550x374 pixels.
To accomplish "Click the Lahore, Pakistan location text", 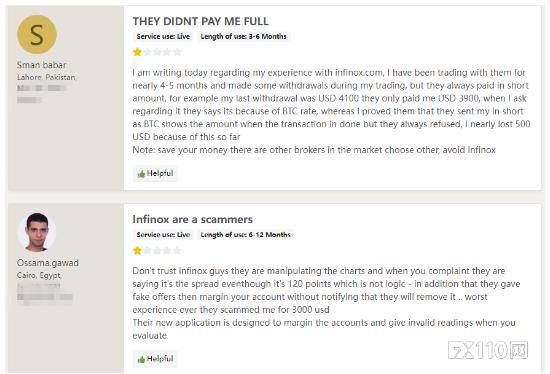I will (x=46, y=77).
